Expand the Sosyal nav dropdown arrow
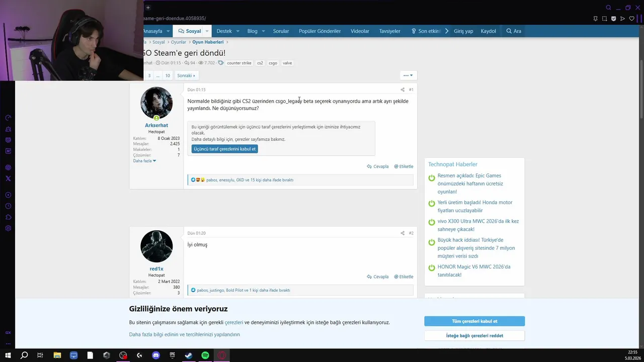 click(207, 31)
